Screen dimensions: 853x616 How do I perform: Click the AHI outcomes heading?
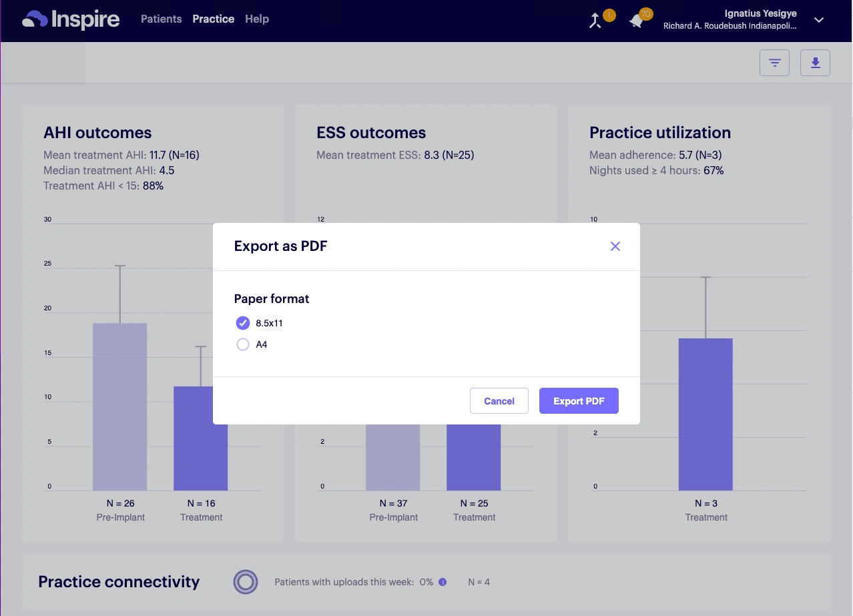pos(97,133)
